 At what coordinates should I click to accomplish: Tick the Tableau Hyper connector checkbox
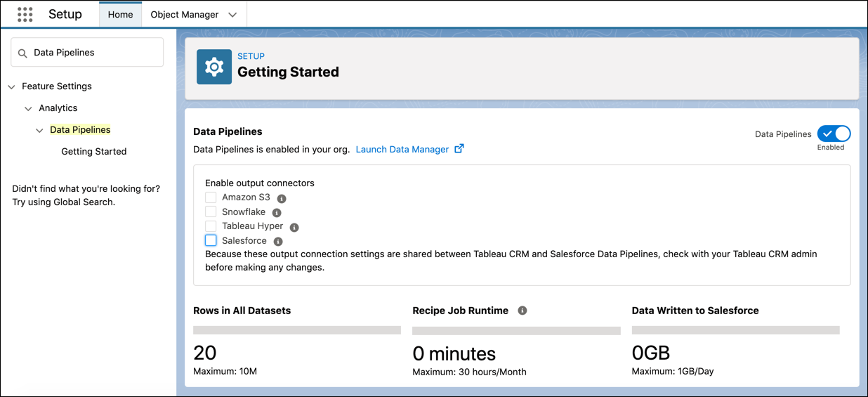pos(211,226)
